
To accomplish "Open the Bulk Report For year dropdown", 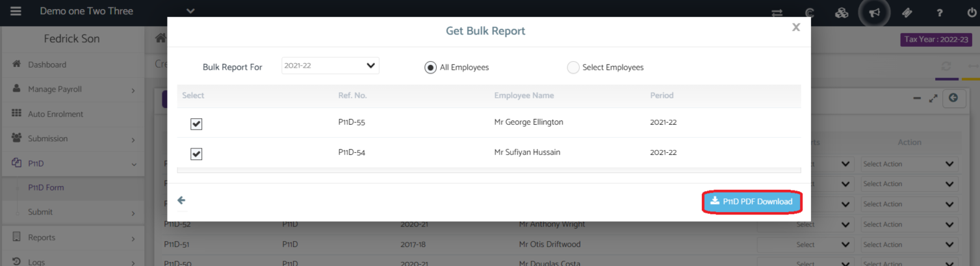I will 330,66.
